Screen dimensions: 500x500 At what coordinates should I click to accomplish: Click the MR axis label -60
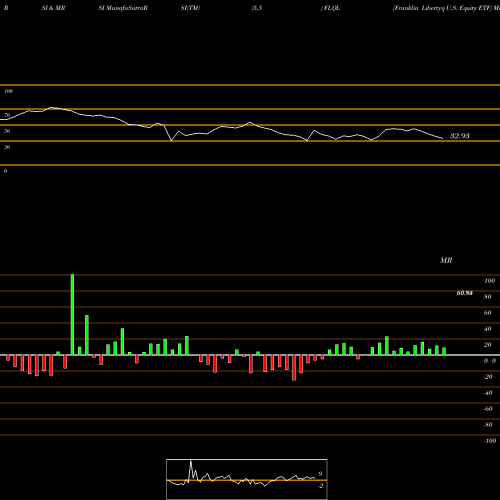488,409
